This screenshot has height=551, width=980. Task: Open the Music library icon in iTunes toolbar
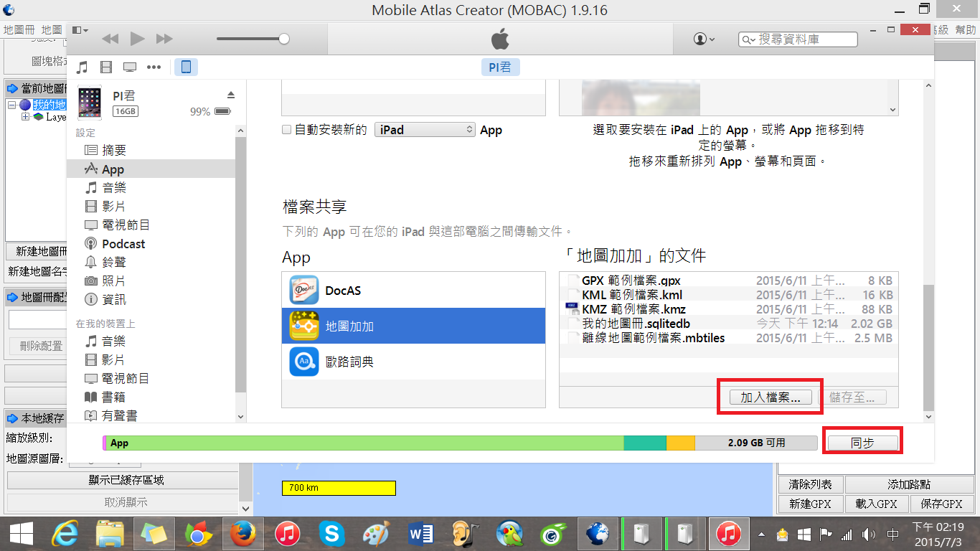[83, 67]
